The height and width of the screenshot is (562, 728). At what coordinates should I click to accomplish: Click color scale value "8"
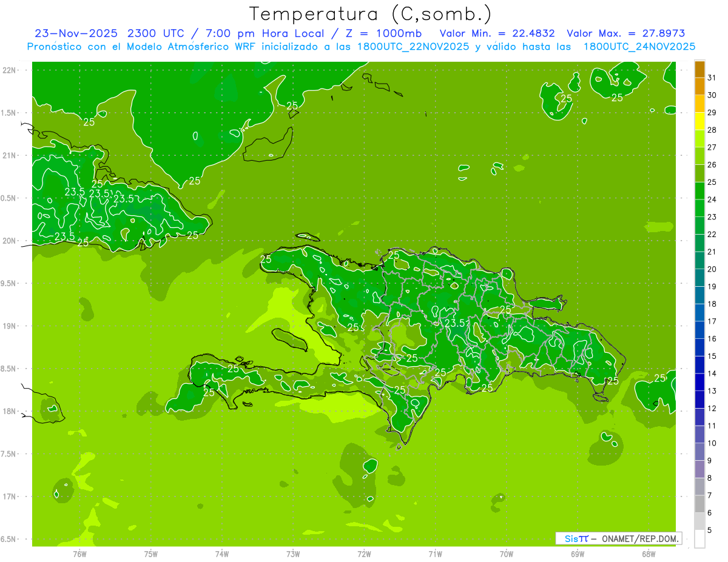point(709,478)
